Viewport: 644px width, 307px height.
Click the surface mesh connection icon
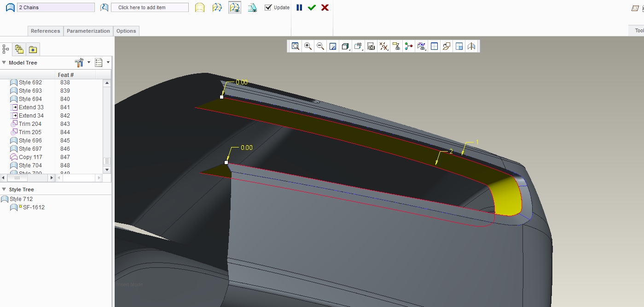pos(217,8)
